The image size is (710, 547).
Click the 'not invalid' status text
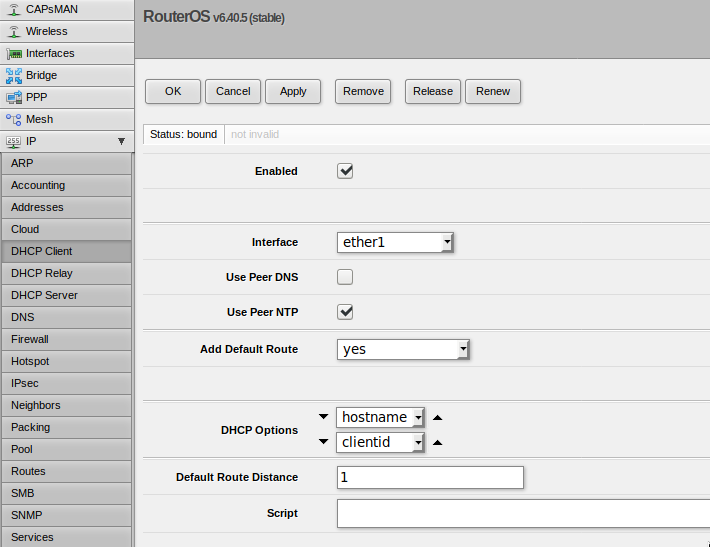click(255, 134)
